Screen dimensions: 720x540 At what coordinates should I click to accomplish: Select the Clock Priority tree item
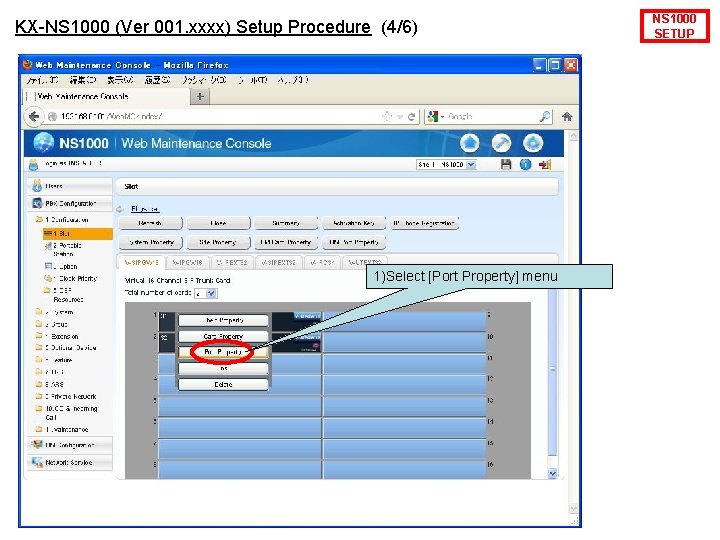(x=71, y=278)
